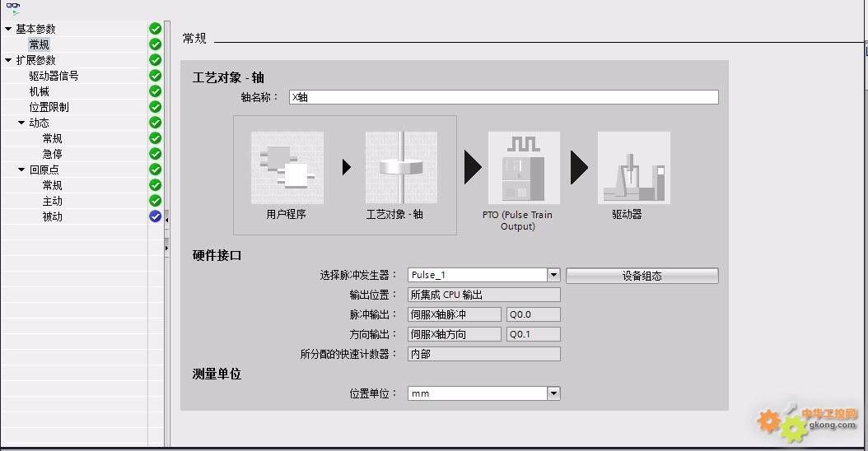
Task: Collapse the 回原点 tree node
Action: pos(21,170)
